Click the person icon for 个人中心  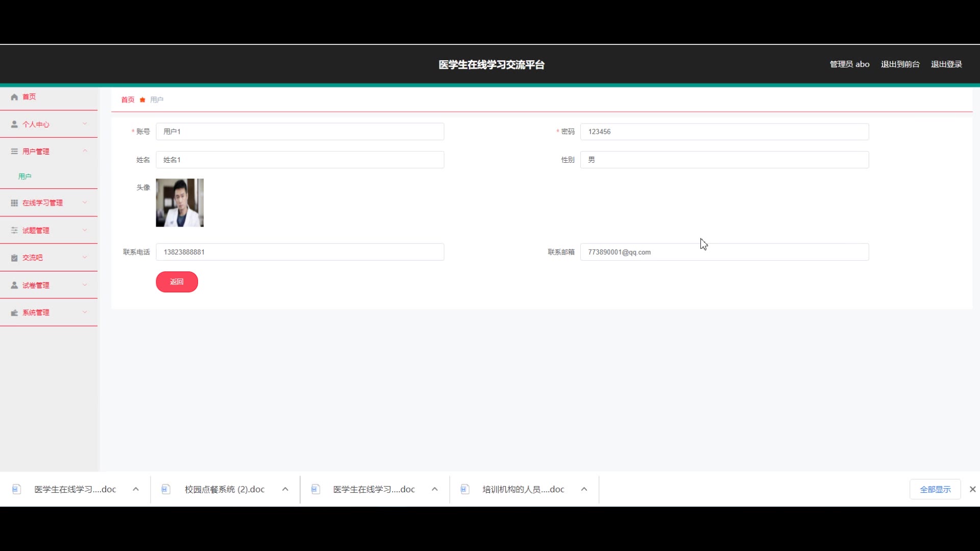pyautogui.click(x=14, y=124)
